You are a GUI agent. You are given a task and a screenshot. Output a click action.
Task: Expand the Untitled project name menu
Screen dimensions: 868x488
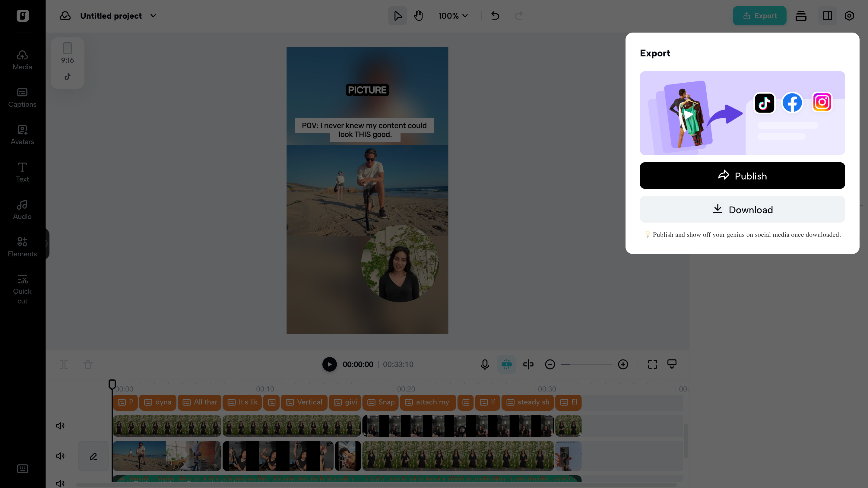(153, 16)
